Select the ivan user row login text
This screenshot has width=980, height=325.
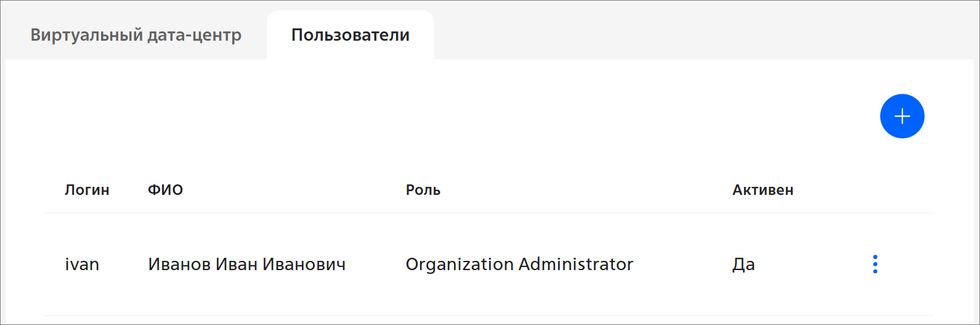[x=82, y=265]
